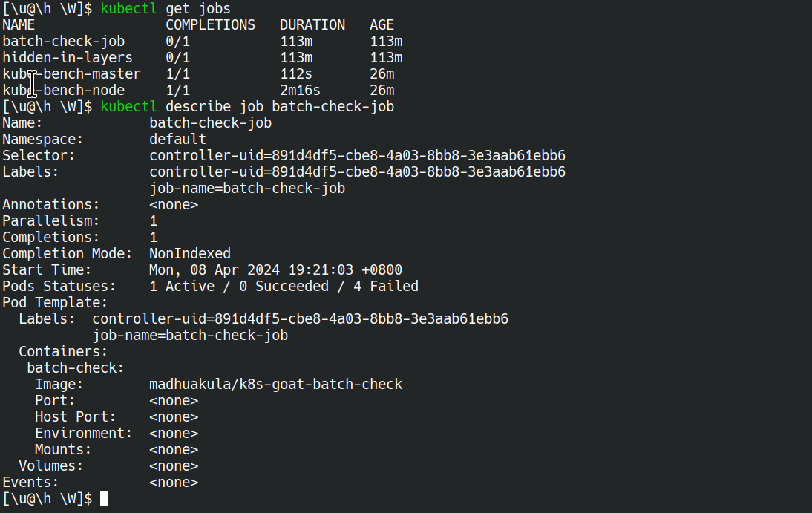Image resolution: width=812 pixels, height=513 pixels.
Task: Click the AGE column header
Action: 382,25
